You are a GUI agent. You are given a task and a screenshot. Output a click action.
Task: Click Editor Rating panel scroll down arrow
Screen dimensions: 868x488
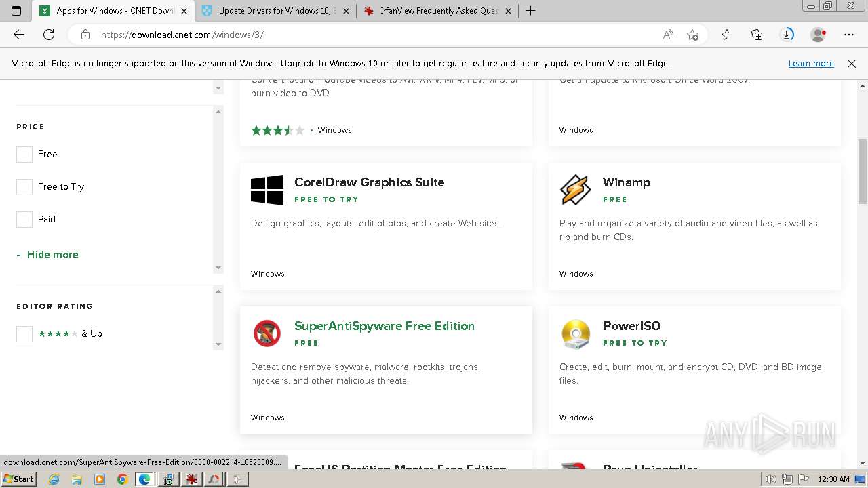218,344
